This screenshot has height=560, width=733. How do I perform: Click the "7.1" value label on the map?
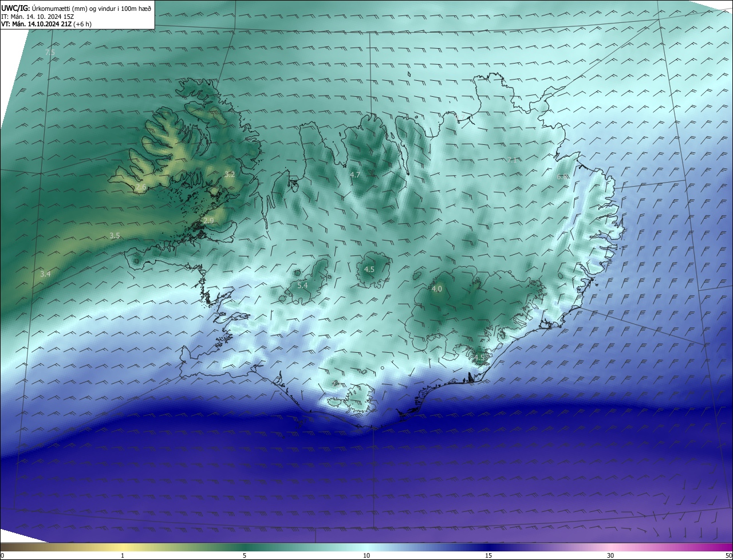pos(511,160)
